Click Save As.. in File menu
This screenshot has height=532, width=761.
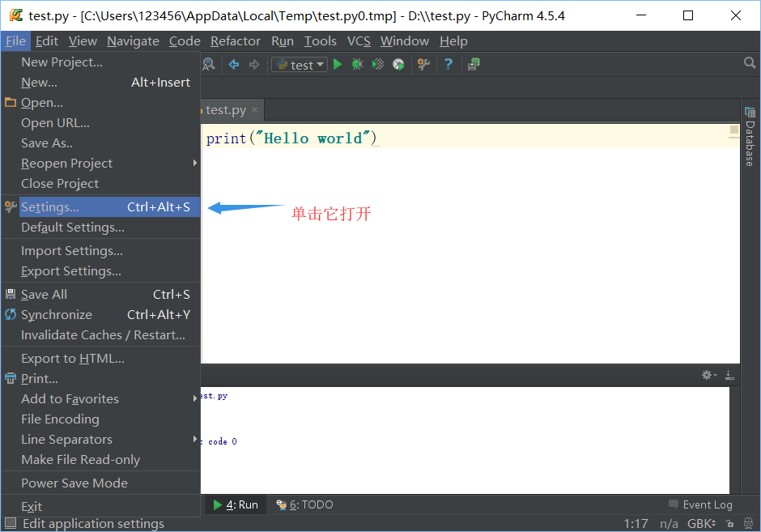(100, 143)
